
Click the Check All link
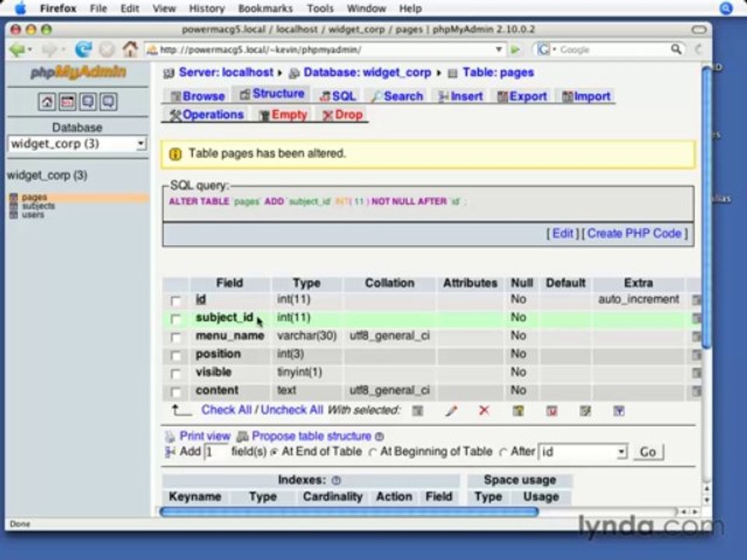pos(226,410)
